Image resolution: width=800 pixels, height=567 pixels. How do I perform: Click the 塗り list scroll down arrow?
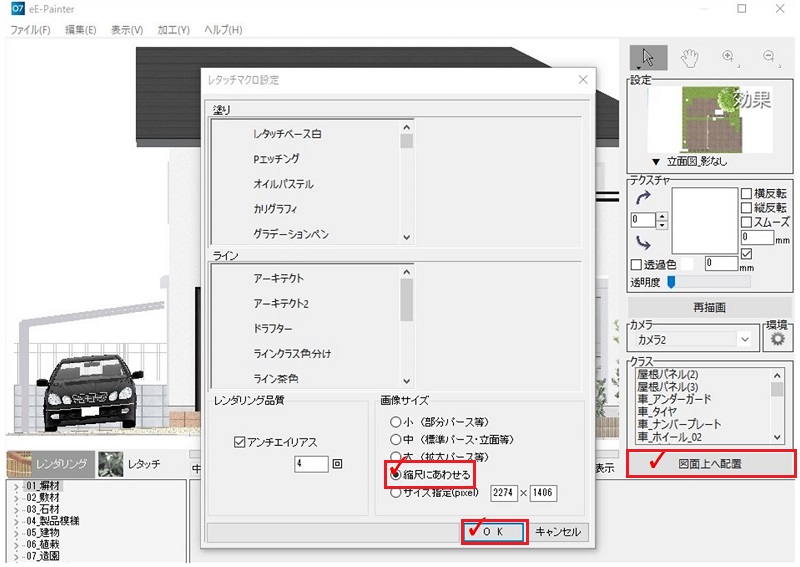pyautogui.click(x=407, y=237)
